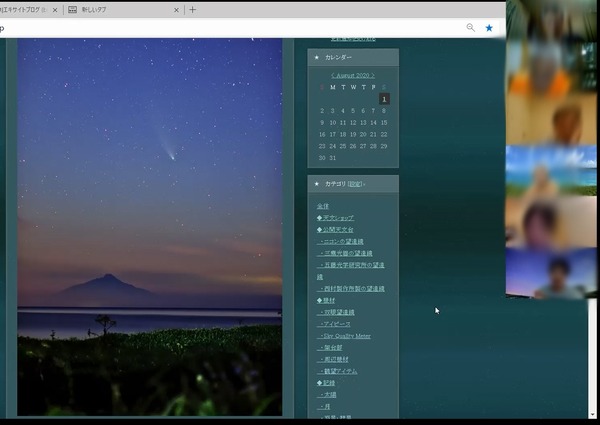
Task: Open the 双眼望遠鏡 category link
Action: pos(337,312)
